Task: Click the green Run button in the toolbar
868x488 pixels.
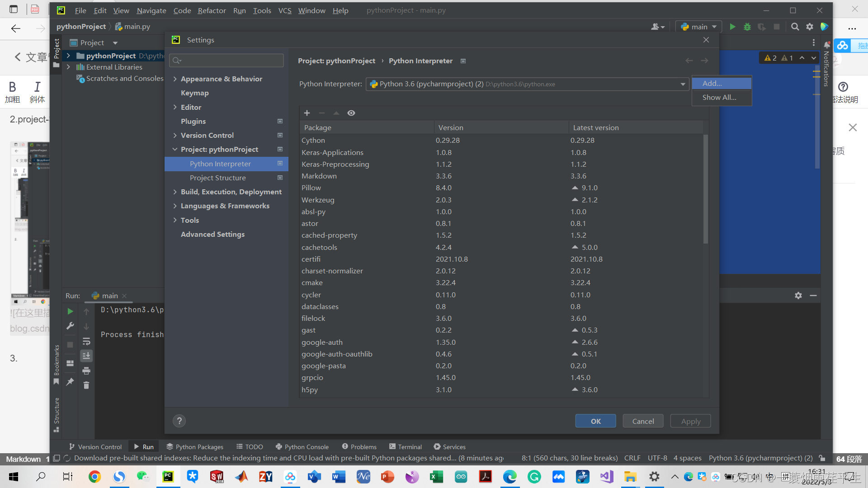Action: coord(732,27)
